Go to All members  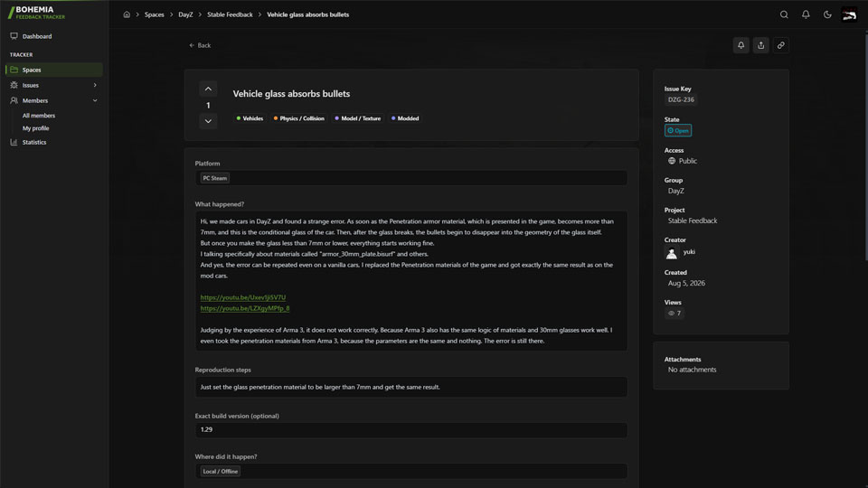39,116
